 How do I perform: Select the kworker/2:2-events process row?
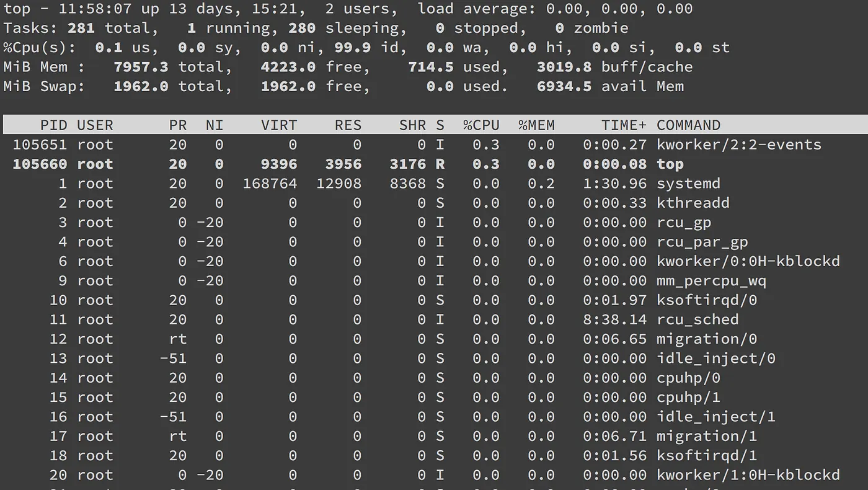[434, 145]
